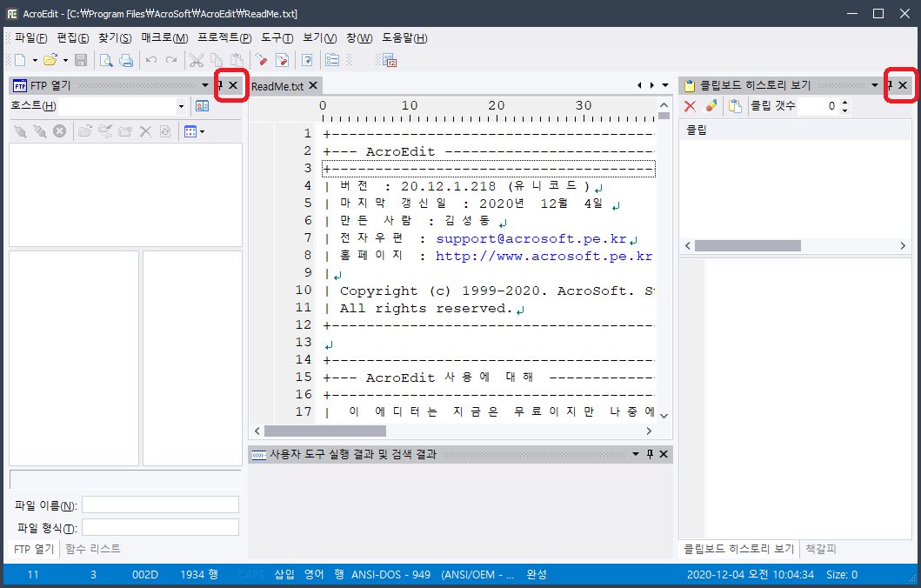The height and width of the screenshot is (588, 921).
Task: Cut selection with the scissors icon
Action: click(197, 60)
